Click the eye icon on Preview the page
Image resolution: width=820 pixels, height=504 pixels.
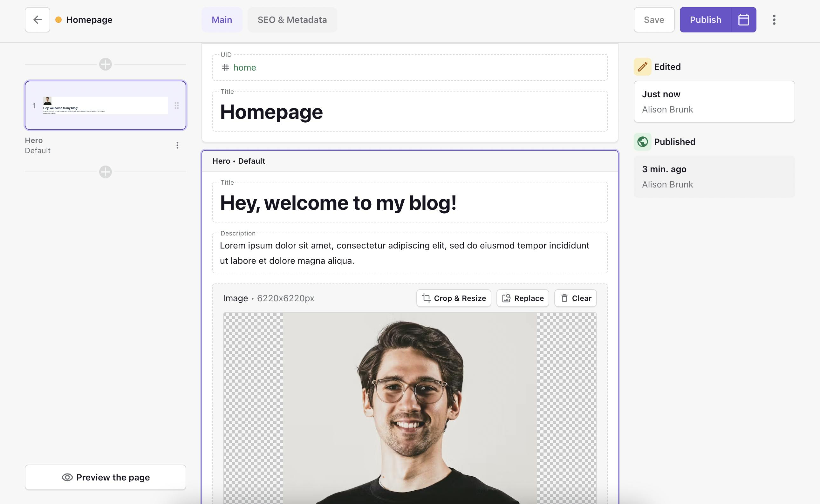(67, 477)
